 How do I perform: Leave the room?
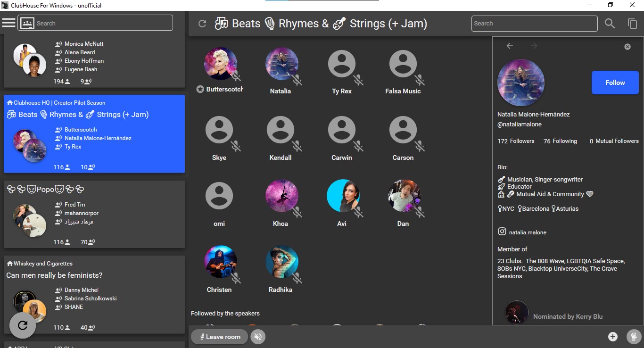pos(219,337)
